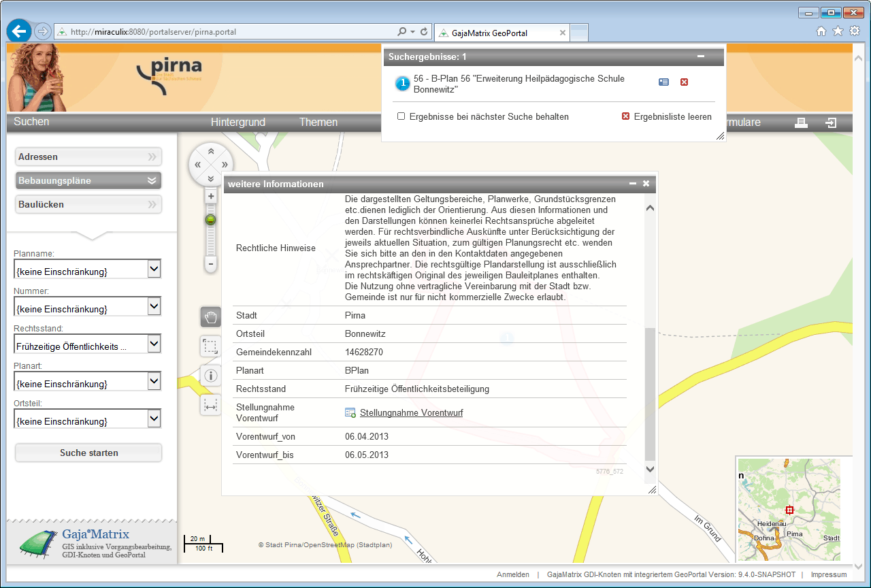
Task: Click the print icon in toolbar
Action: (x=801, y=122)
